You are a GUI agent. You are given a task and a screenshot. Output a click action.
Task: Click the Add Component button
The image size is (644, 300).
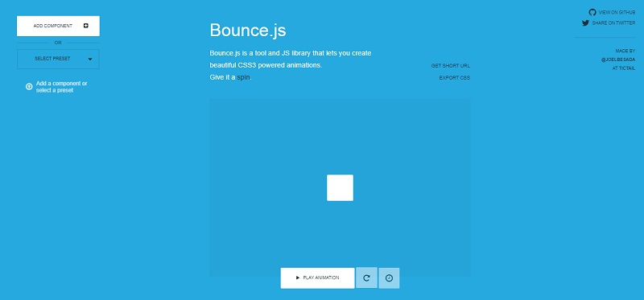(x=58, y=26)
